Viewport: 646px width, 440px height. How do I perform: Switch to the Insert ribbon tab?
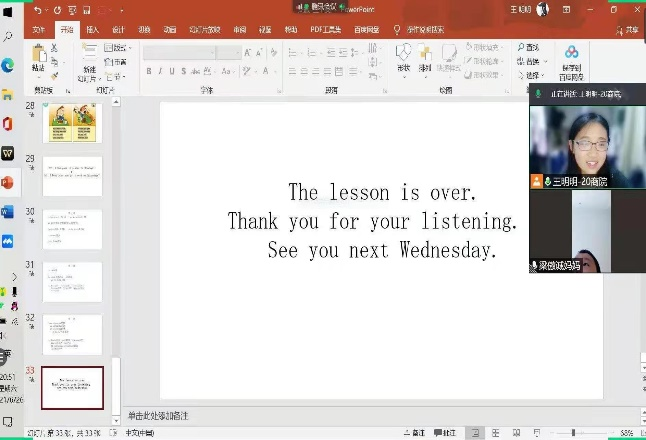(x=93, y=30)
